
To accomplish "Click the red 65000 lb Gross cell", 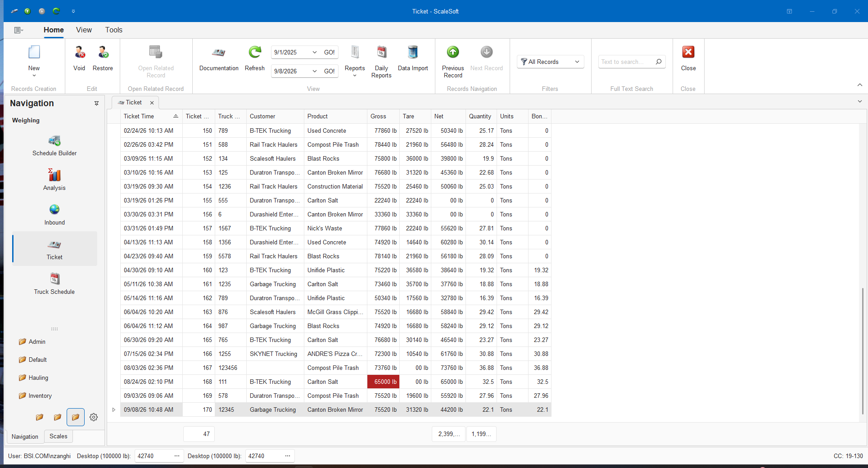I will (383, 382).
